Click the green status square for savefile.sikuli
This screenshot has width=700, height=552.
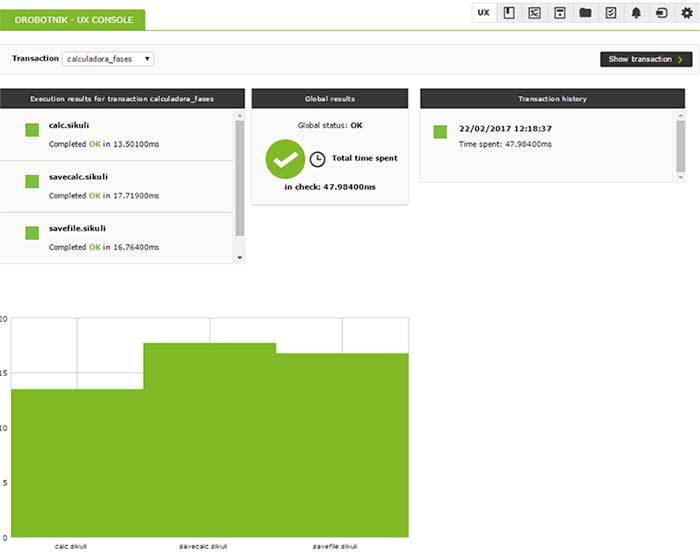[32, 233]
